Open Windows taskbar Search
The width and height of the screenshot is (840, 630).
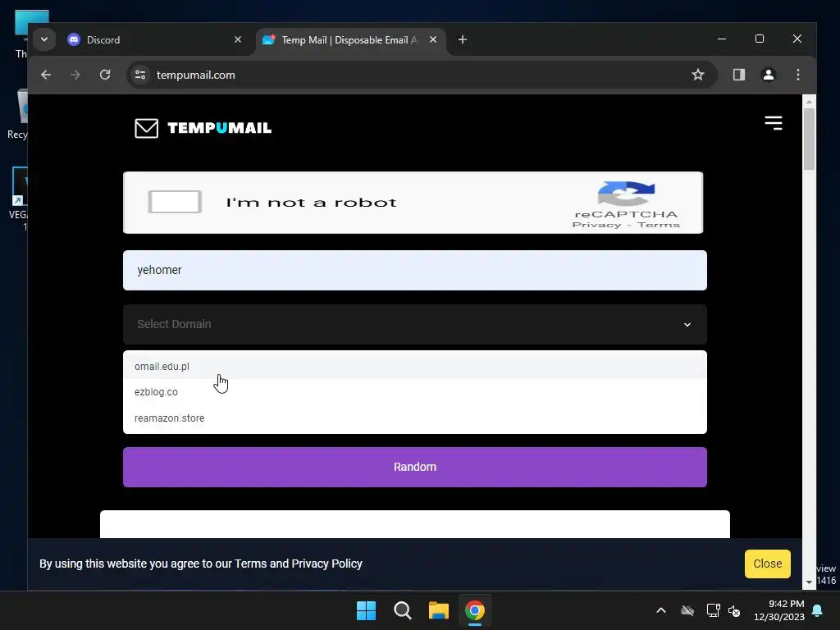tap(402, 610)
